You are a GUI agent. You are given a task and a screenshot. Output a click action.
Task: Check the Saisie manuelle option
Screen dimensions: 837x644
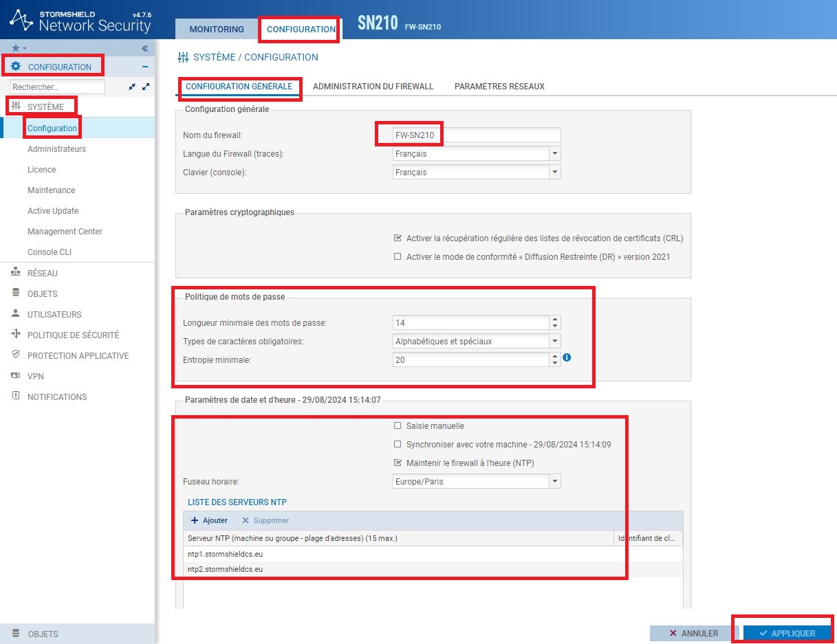pyautogui.click(x=398, y=426)
